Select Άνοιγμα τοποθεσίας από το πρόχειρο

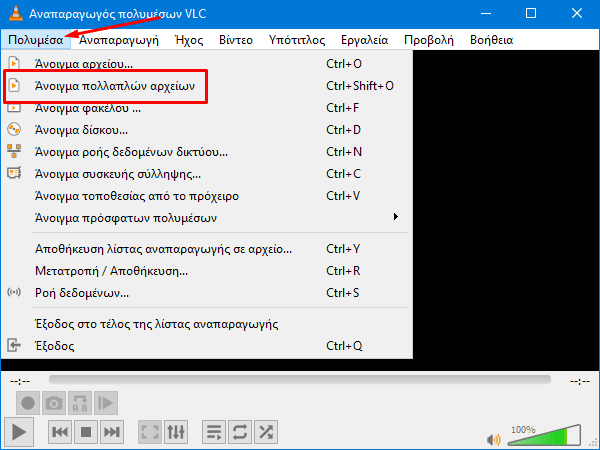(207, 196)
